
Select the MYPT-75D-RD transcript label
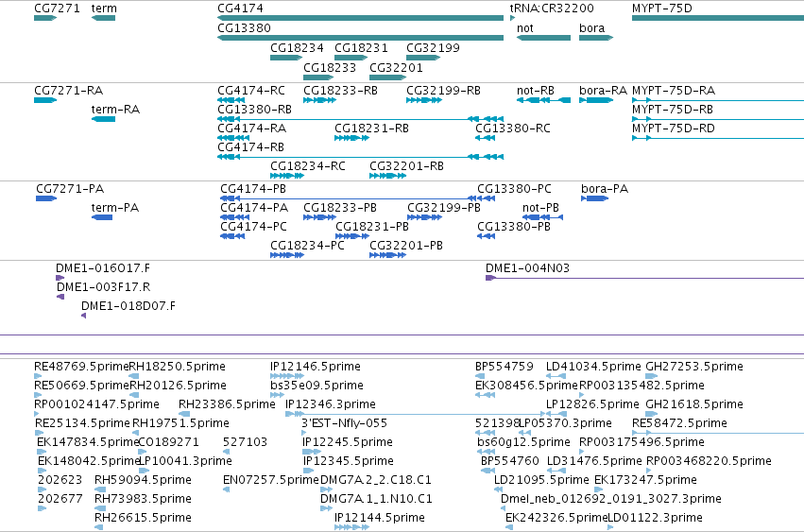pyautogui.click(x=674, y=129)
